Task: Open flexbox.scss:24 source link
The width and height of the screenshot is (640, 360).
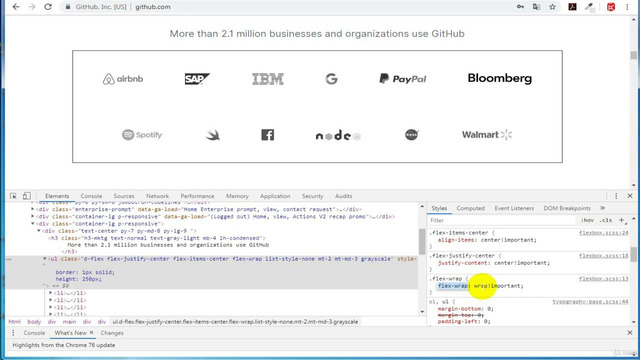Action: click(x=604, y=233)
